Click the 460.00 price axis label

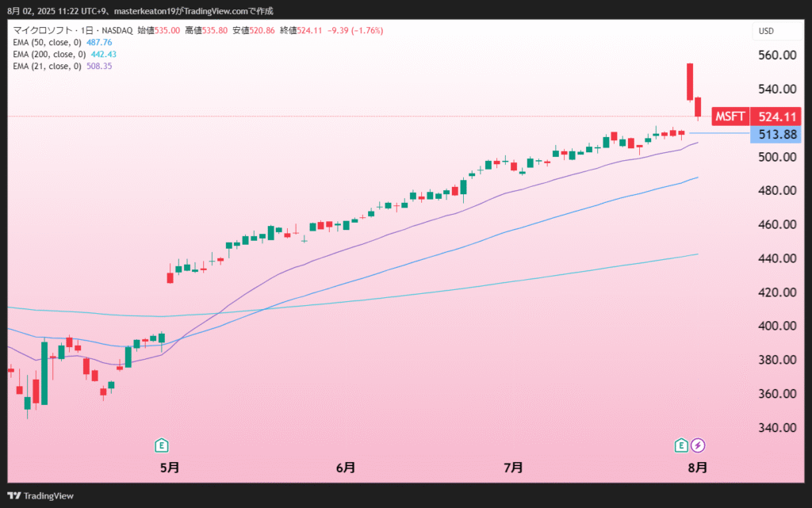point(777,224)
